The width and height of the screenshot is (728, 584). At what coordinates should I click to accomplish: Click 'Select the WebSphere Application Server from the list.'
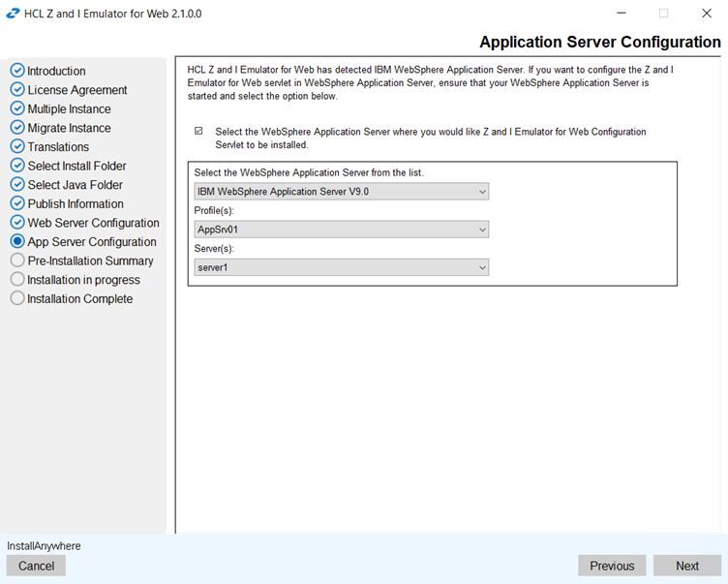tap(309, 172)
